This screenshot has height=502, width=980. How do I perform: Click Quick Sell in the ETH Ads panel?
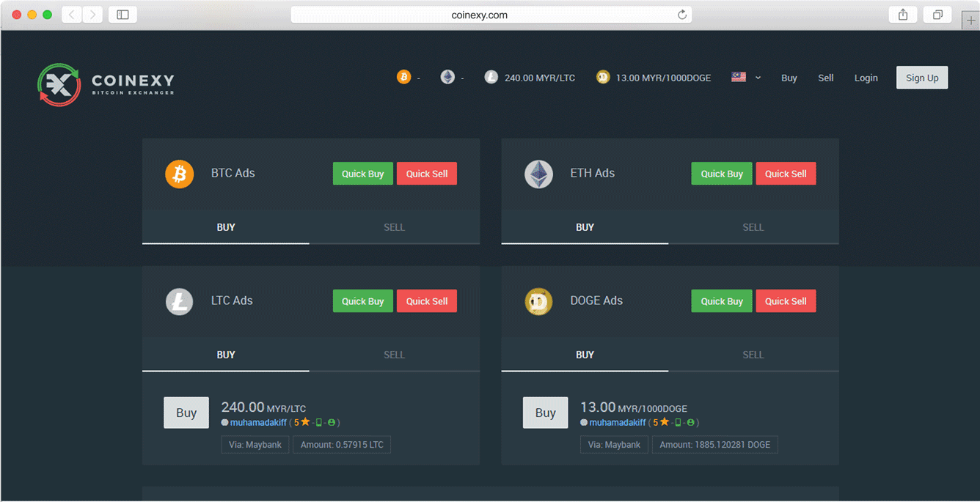[786, 174]
